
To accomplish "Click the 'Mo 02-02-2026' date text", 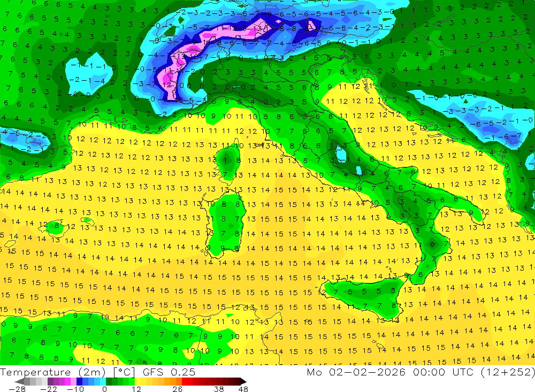I will (x=356, y=372).
